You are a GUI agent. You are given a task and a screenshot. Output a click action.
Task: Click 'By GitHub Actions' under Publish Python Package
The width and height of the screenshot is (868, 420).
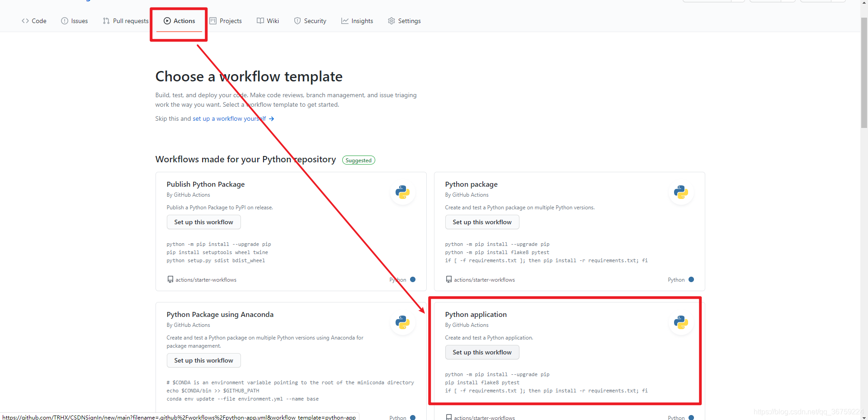[x=189, y=195]
